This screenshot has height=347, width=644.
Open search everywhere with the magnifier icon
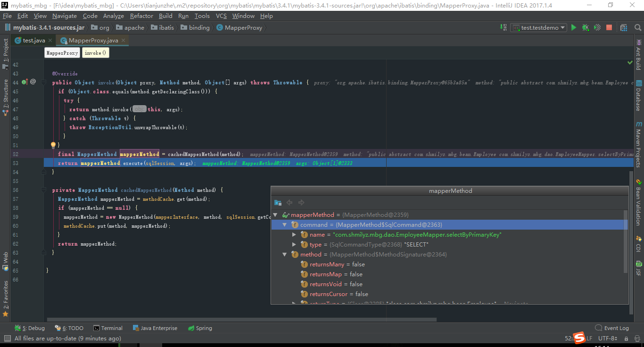pyautogui.click(x=638, y=27)
